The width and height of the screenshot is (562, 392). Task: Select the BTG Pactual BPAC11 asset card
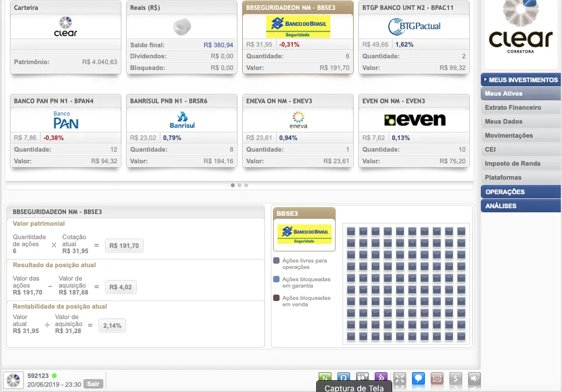(414, 37)
